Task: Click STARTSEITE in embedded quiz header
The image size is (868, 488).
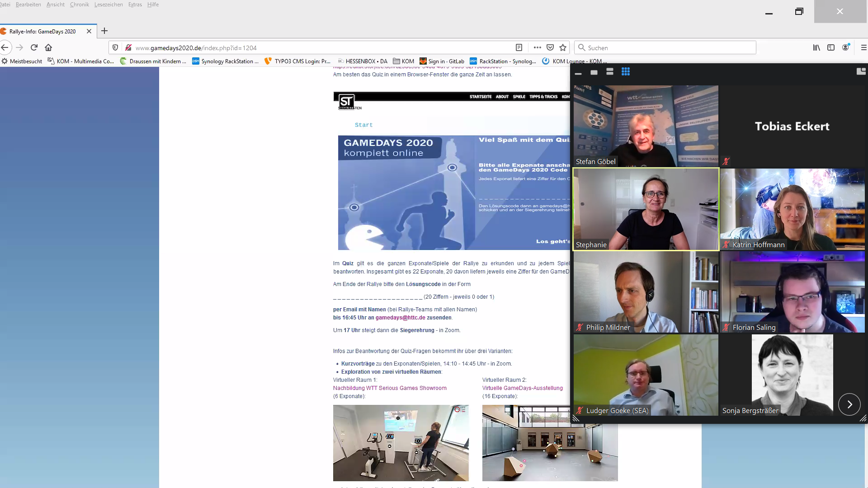Action: pyautogui.click(x=480, y=97)
